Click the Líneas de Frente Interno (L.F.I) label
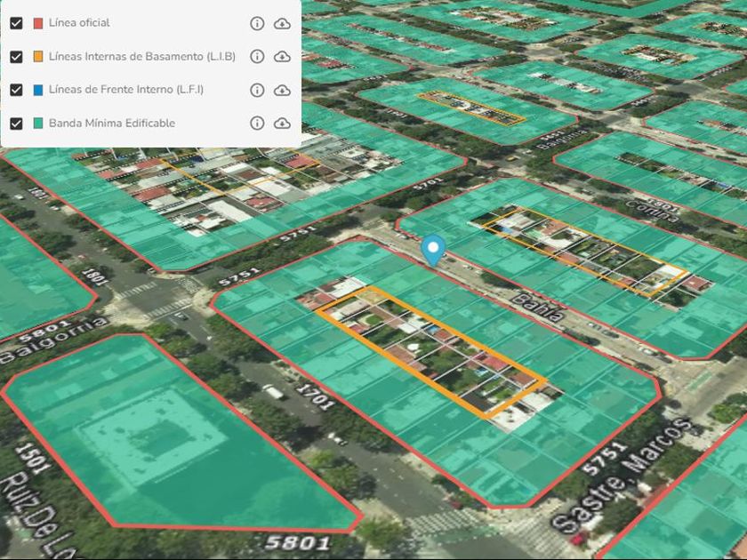 tap(126, 90)
